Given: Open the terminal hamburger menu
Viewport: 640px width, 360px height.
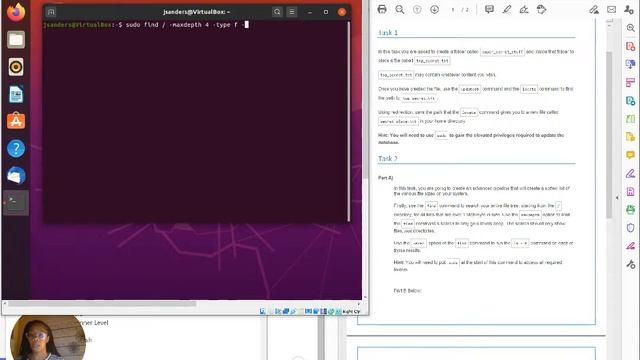Looking at the screenshot, I should tap(292, 12).
